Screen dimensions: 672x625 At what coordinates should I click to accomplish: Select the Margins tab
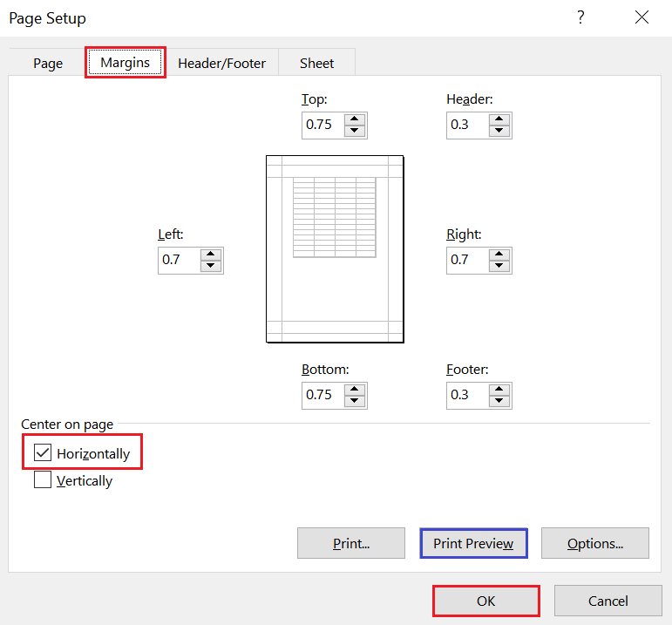[126, 63]
